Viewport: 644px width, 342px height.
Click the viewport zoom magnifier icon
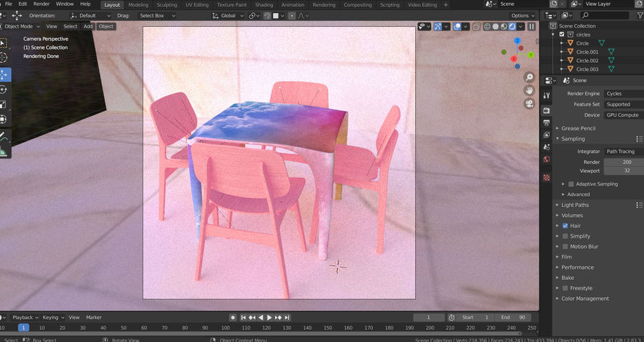[x=529, y=77]
